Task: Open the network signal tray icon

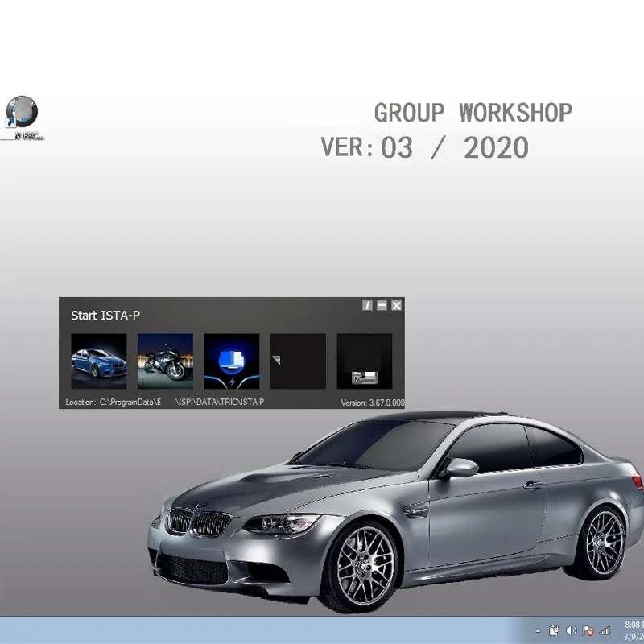Action: tap(605, 630)
